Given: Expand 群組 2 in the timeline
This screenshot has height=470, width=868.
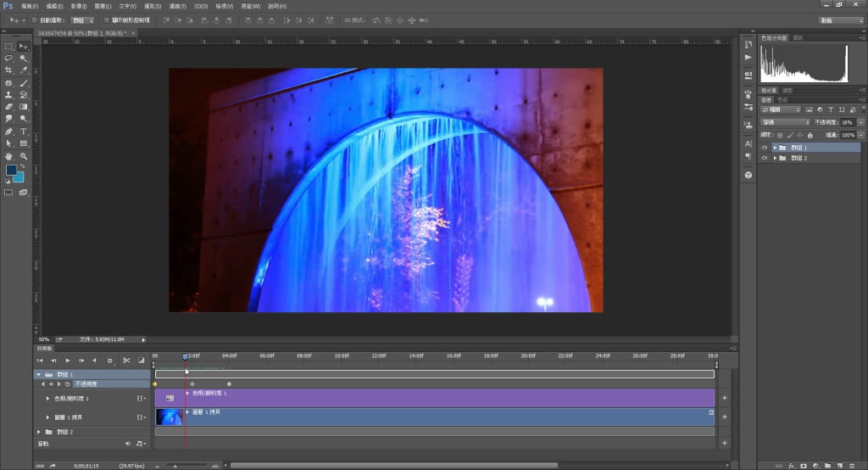Looking at the screenshot, I should [x=38, y=431].
